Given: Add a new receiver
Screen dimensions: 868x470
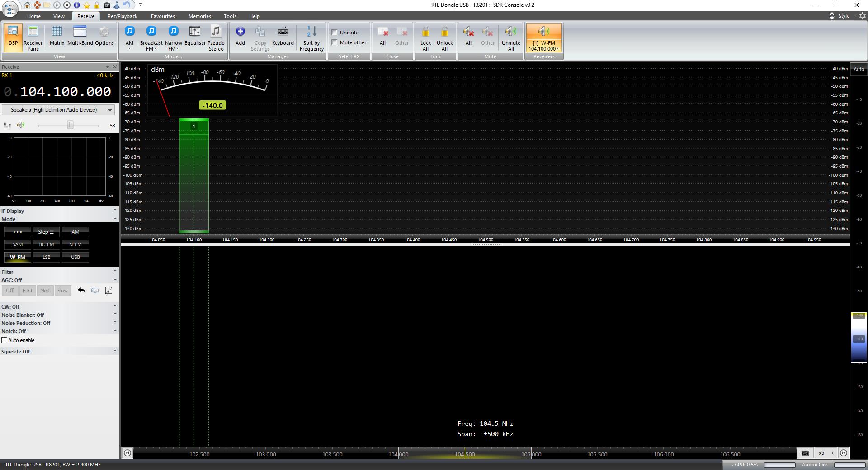Looking at the screenshot, I should coord(240,36).
